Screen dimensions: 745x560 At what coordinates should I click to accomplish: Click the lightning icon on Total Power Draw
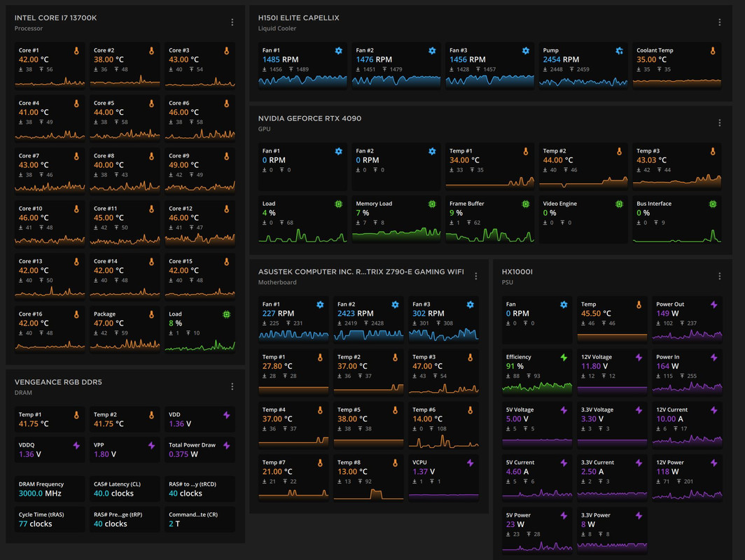(x=227, y=445)
